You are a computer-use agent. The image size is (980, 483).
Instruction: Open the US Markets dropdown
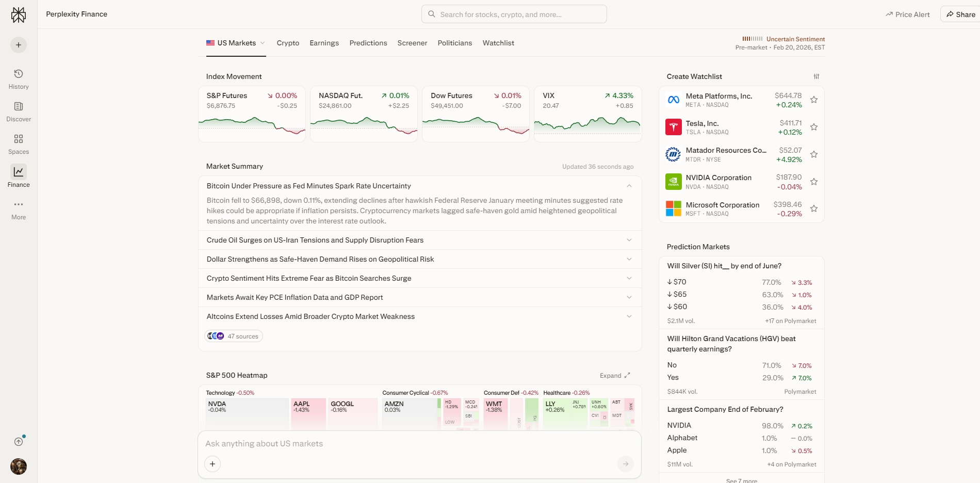[x=236, y=43]
